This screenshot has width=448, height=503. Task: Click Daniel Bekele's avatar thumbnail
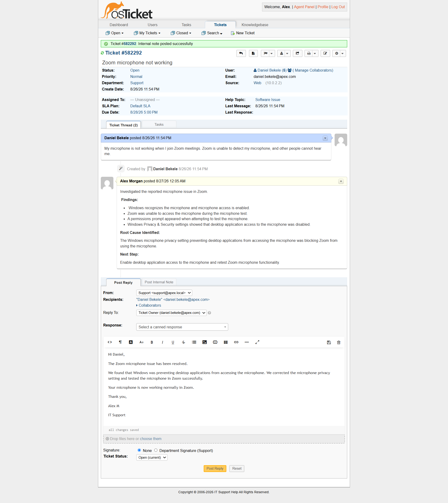point(341,140)
